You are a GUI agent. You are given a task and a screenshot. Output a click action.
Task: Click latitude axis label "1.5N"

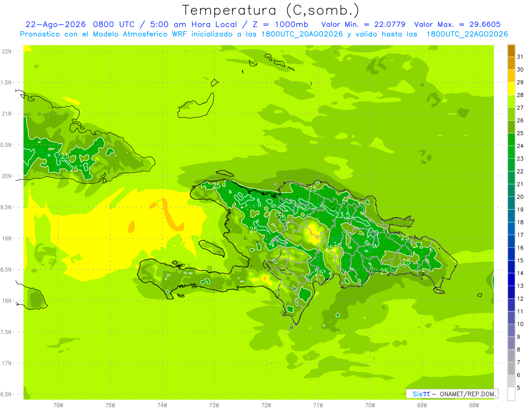click(6, 82)
